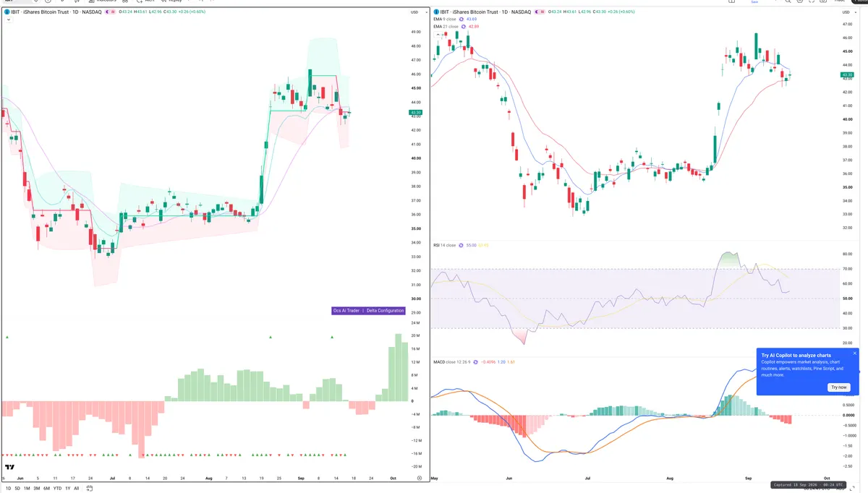The width and height of the screenshot is (868, 493).
Task: Click the EMA 9 value 43.69
Action: [x=472, y=20]
